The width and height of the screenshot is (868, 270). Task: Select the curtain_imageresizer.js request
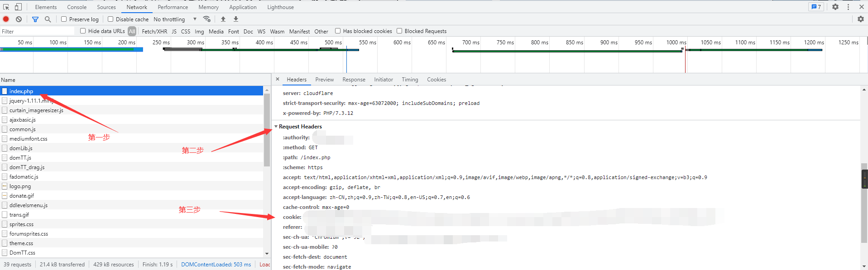point(131,110)
